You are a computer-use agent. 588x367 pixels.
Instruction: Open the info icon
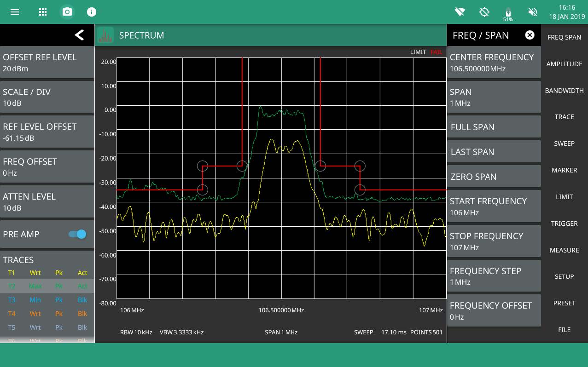92,12
